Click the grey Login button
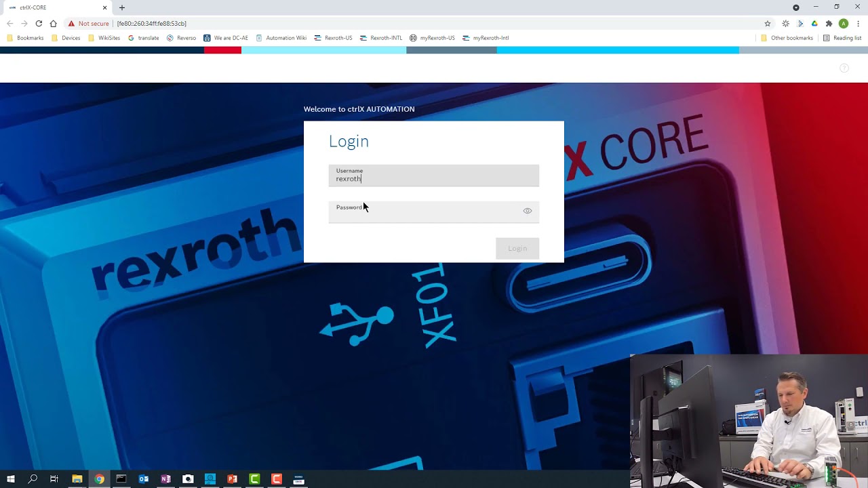The width and height of the screenshot is (868, 488). 517,248
